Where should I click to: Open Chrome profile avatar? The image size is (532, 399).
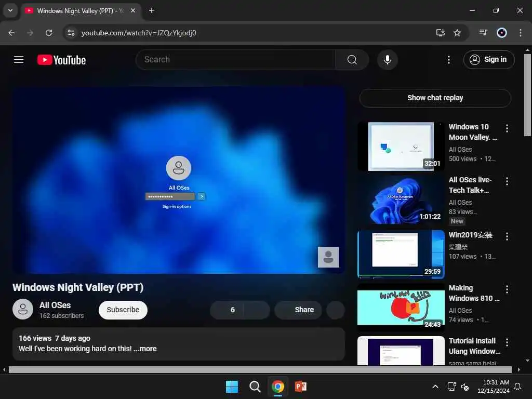[x=502, y=33]
